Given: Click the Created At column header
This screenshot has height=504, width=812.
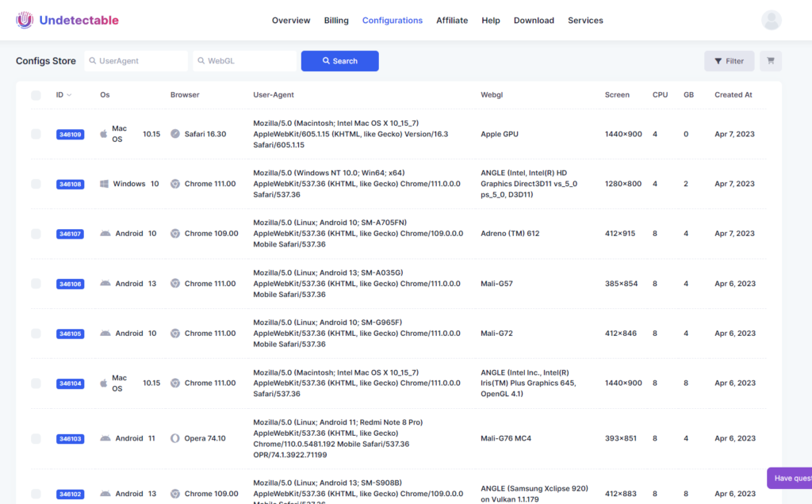Looking at the screenshot, I should tap(733, 94).
